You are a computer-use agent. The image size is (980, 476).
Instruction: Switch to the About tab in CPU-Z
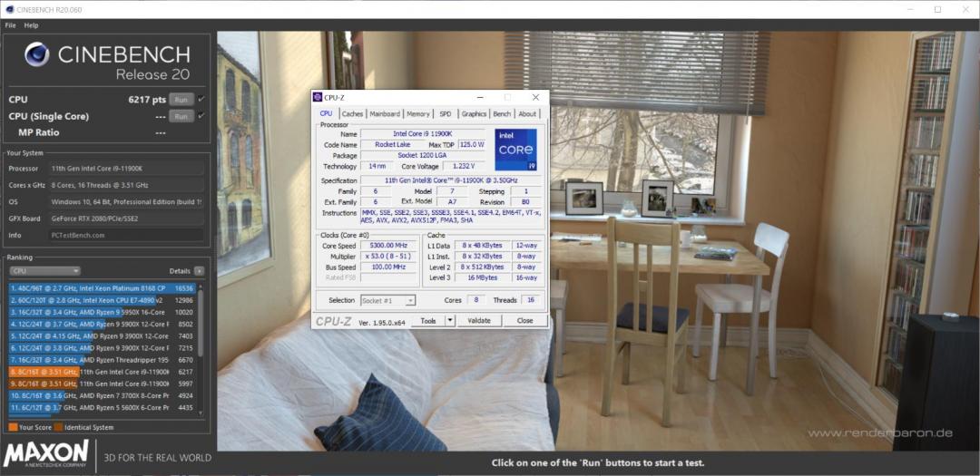pyautogui.click(x=527, y=113)
